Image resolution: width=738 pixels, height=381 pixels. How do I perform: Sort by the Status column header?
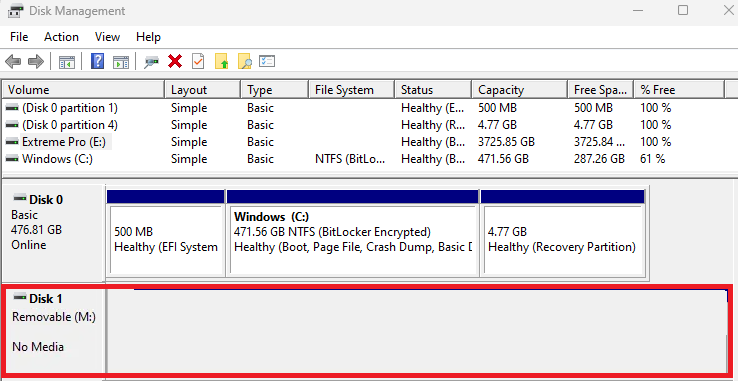(433, 89)
